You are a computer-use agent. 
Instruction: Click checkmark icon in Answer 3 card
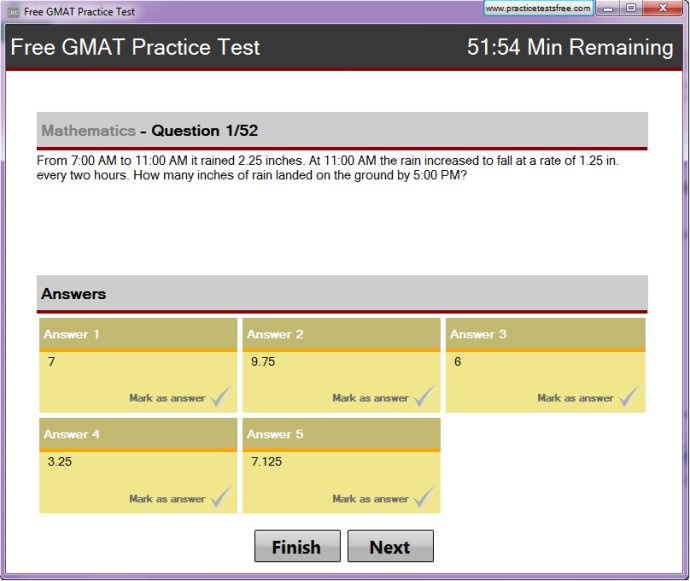tap(629, 396)
